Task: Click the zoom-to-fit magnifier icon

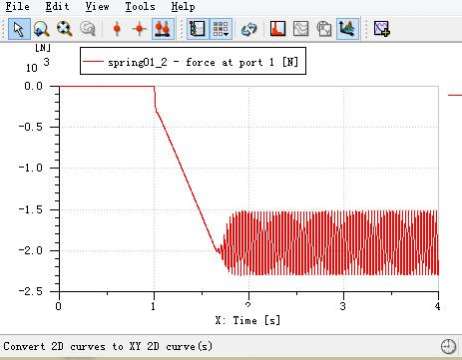Action: [x=64, y=29]
